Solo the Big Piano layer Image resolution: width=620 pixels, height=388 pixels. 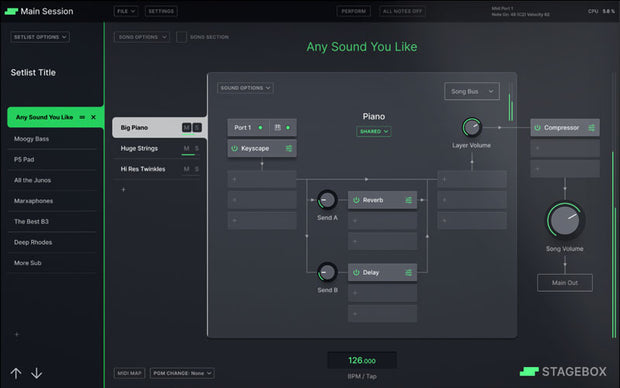197,127
